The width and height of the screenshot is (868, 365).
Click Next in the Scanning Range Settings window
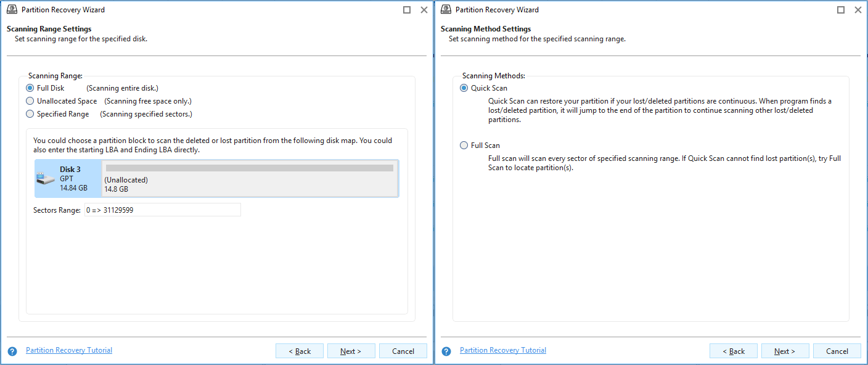[351, 351]
